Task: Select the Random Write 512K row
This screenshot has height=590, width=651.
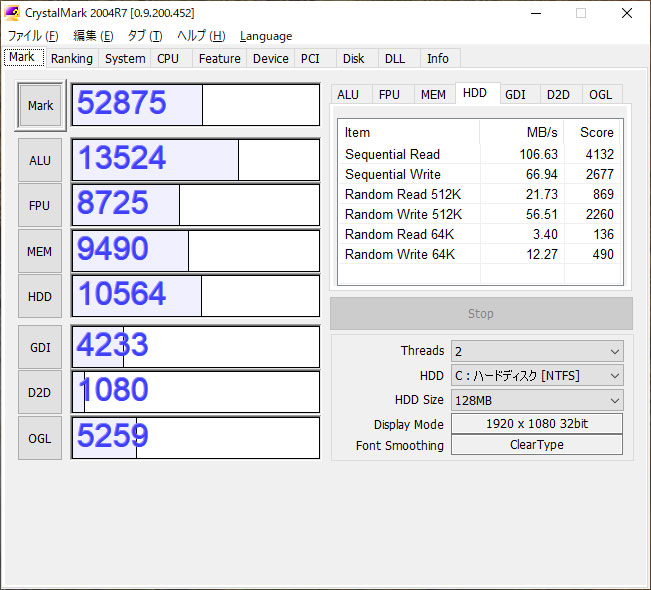Action: pyautogui.click(x=480, y=214)
